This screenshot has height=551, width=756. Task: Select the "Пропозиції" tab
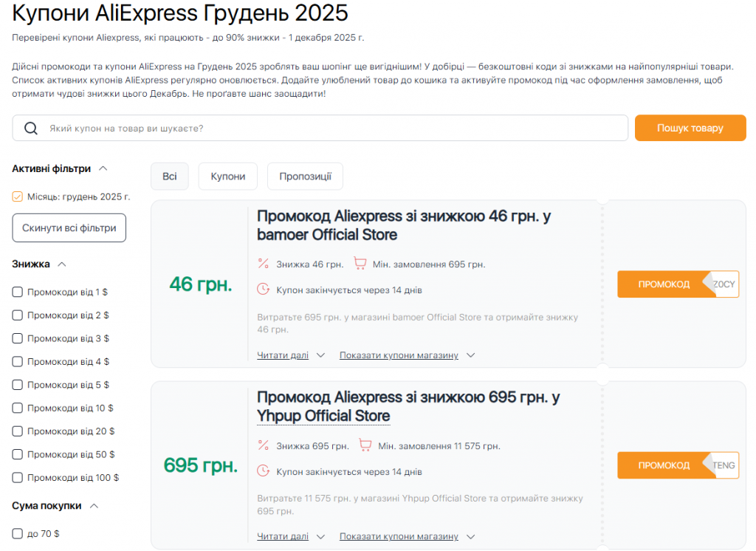pyautogui.click(x=305, y=176)
